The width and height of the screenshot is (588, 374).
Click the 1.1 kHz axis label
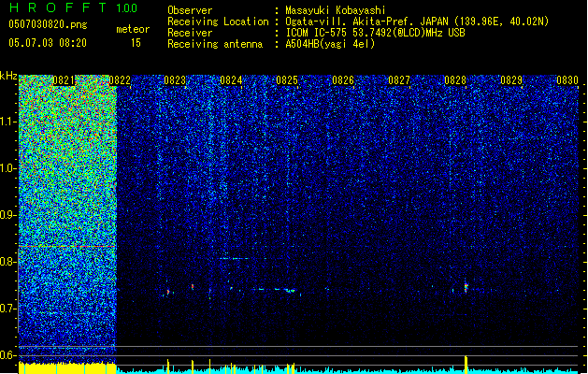8,122
